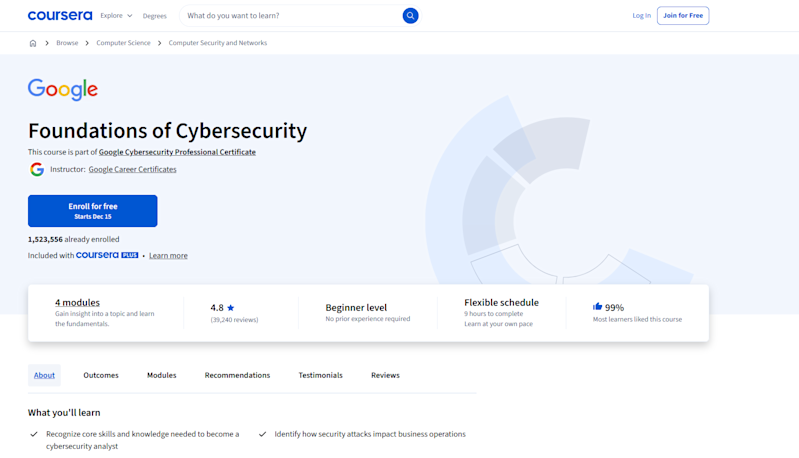
Task: Click 'Most learners liked this course' text
Action: click(x=637, y=319)
